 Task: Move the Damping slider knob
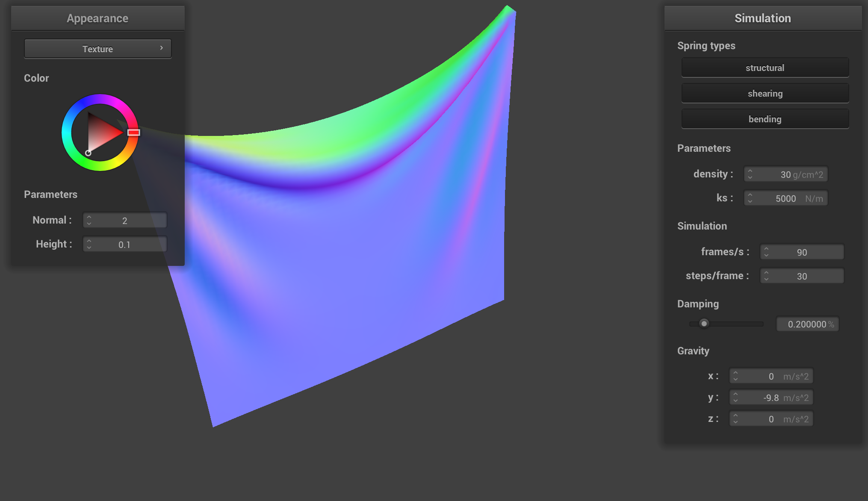[x=704, y=324]
